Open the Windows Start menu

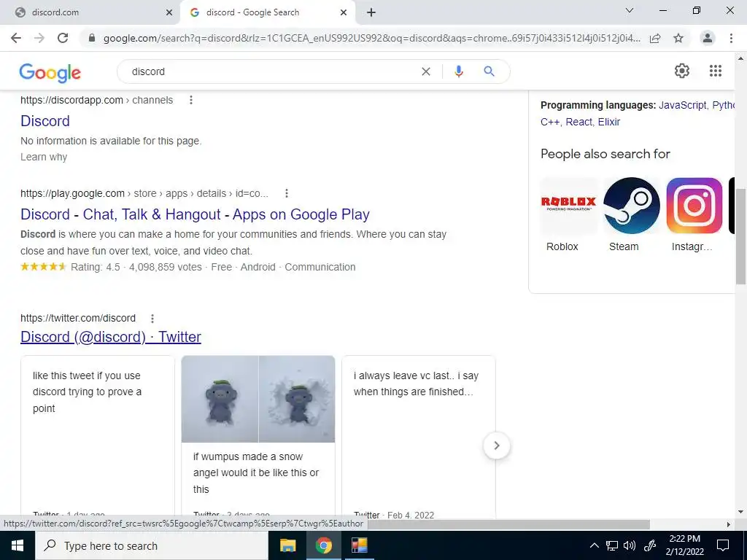[18, 545]
